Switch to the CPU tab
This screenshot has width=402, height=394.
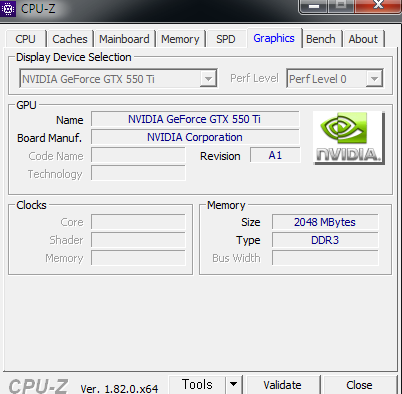(x=25, y=39)
